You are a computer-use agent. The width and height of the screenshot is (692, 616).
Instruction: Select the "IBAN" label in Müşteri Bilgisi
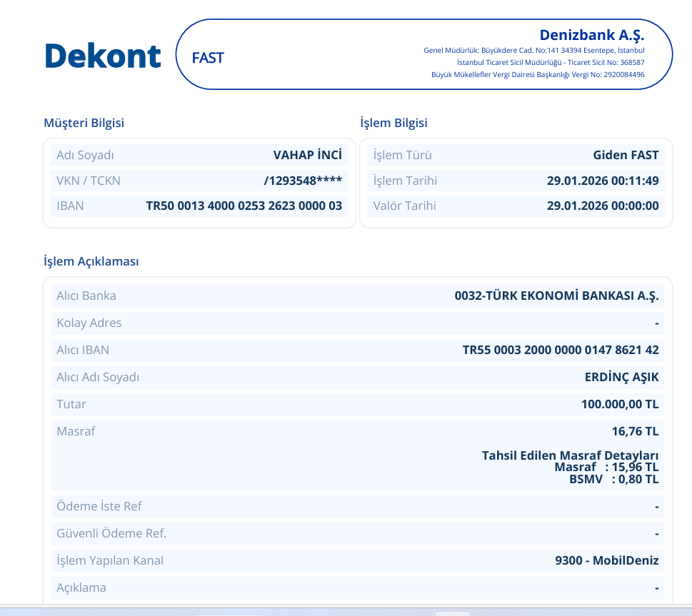tap(70, 206)
